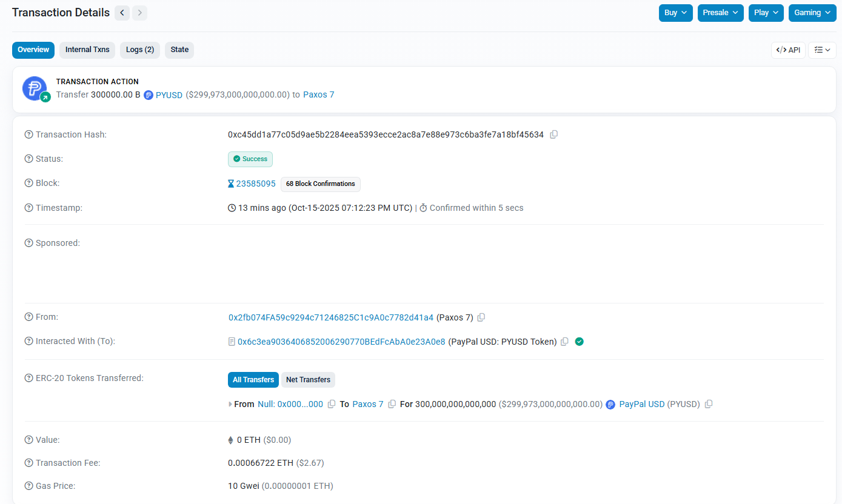Switch to Net Transfers view
The height and width of the screenshot is (504, 842).
pos(308,380)
